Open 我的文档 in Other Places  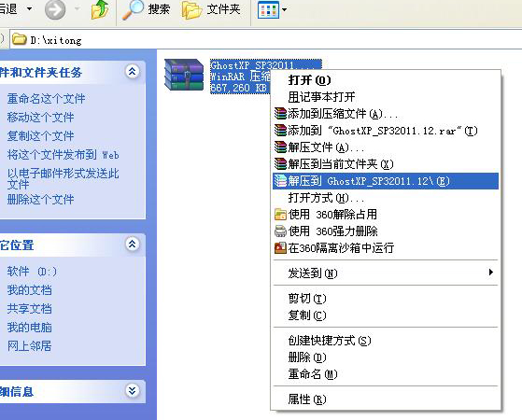pos(29,290)
